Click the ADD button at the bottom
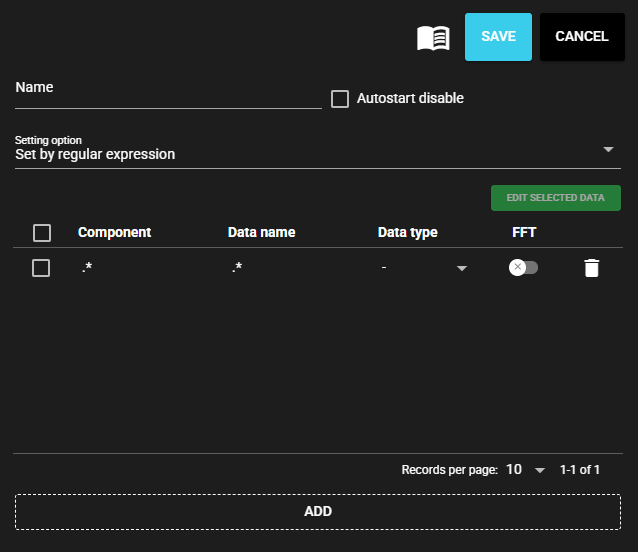Image resolution: width=638 pixels, height=552 pixels. click(x=317, y=511)
